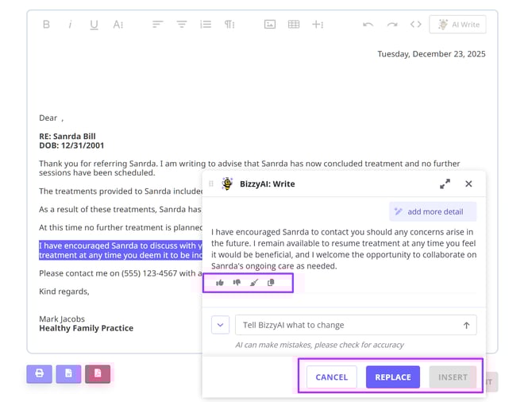This screenshot has width=532, height=402.
Task: Expand the BizzyAI Write panel to fullscreen
Action: 445,184
